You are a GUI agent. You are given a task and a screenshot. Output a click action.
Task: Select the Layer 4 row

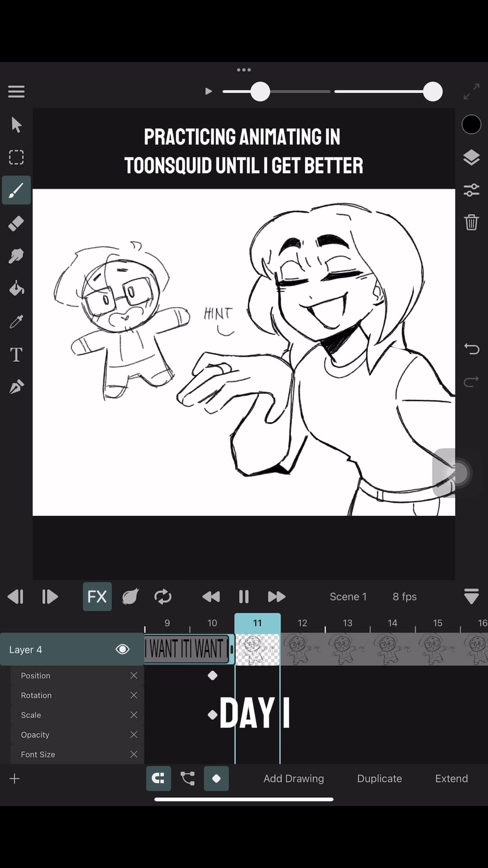[x=72, y=649]
